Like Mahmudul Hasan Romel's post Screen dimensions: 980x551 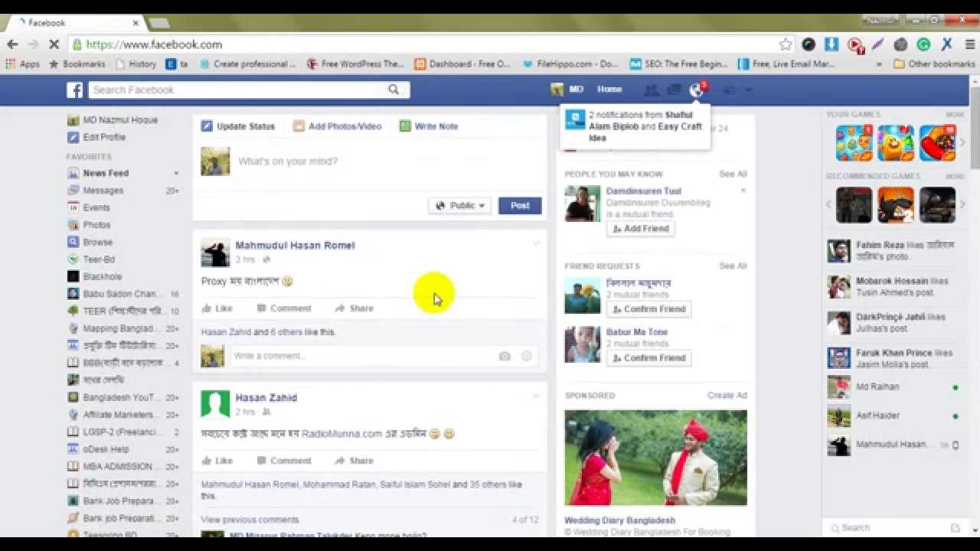(217, 308)
